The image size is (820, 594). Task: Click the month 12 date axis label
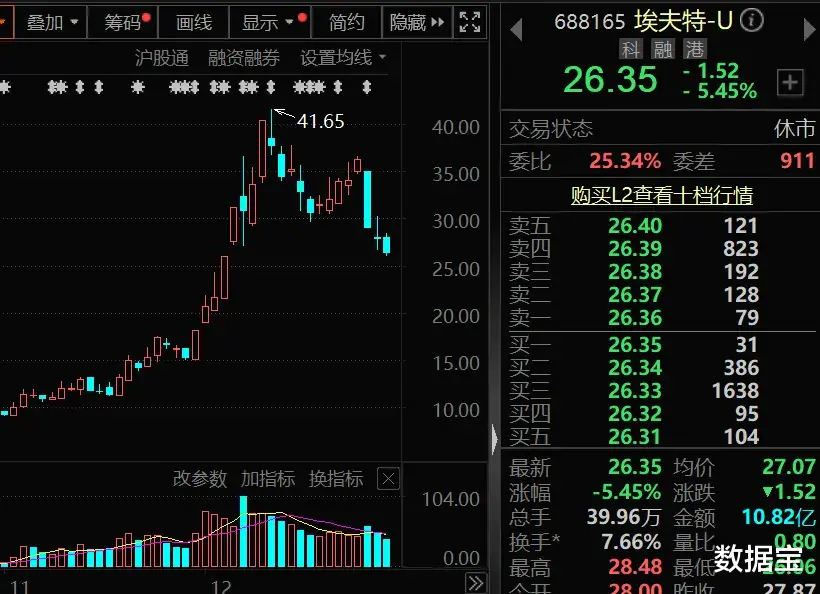(221, 587)
